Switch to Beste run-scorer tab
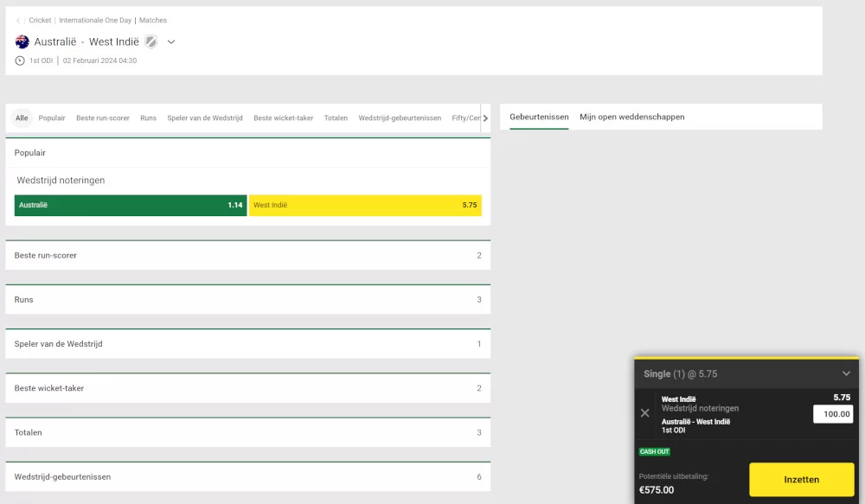Viewport: 865px width, 504px height. coord(103,118)
